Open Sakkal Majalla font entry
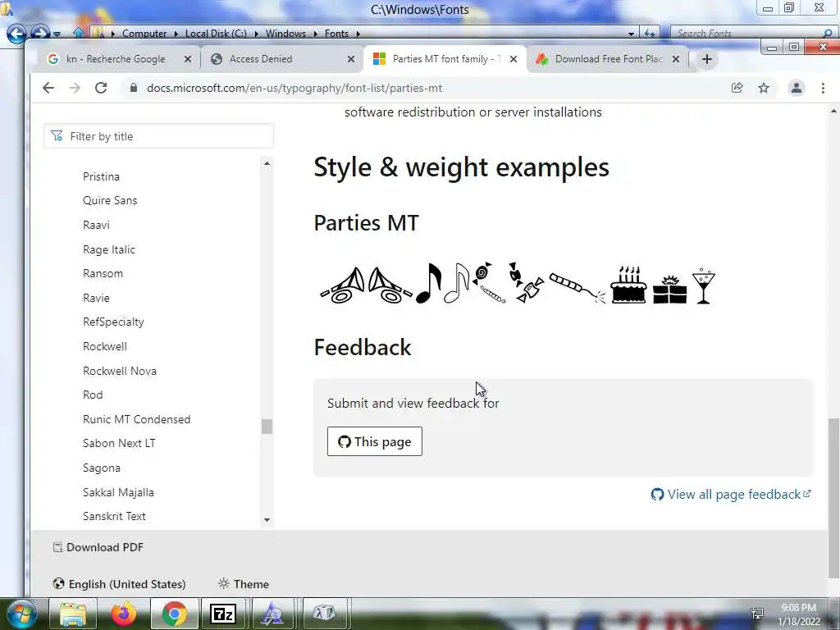 click(x=118, y=492)
